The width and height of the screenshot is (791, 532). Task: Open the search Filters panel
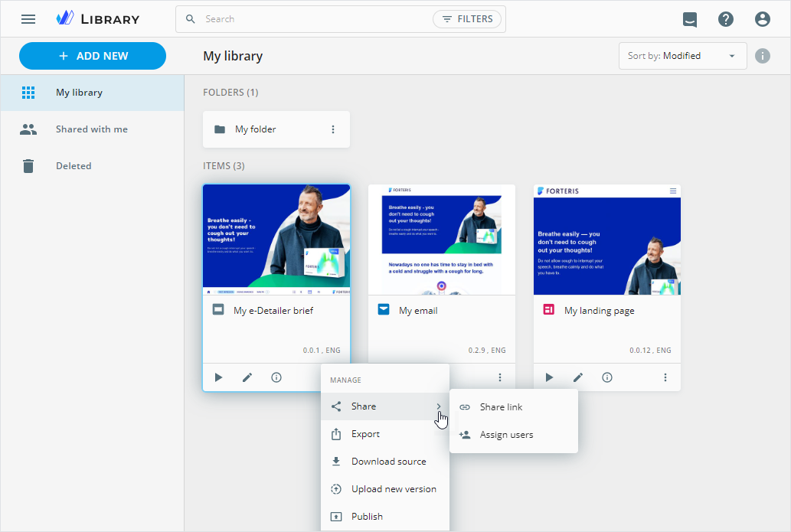point(467,19)
